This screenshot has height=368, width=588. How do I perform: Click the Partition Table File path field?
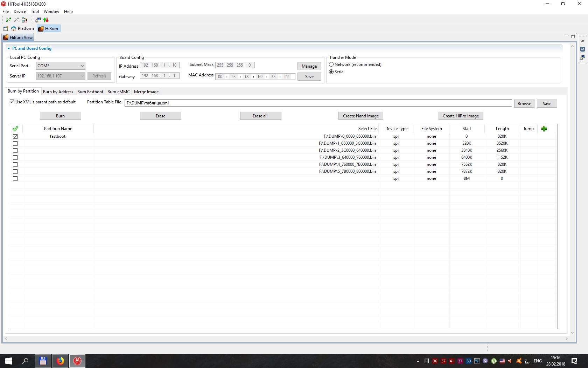pyautogui.click(x=318, y=103)
